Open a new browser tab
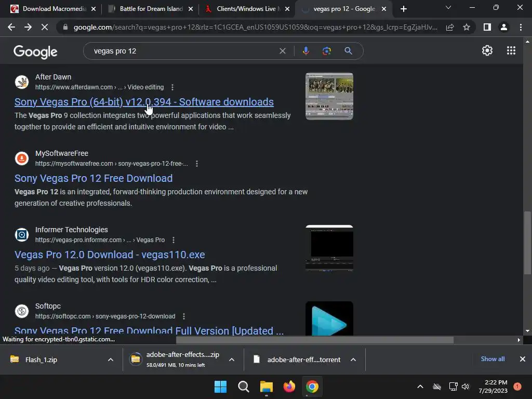Image resolution: width=532 pixels, height=399 pixels. pyautogui.click(x=403, y=9)
